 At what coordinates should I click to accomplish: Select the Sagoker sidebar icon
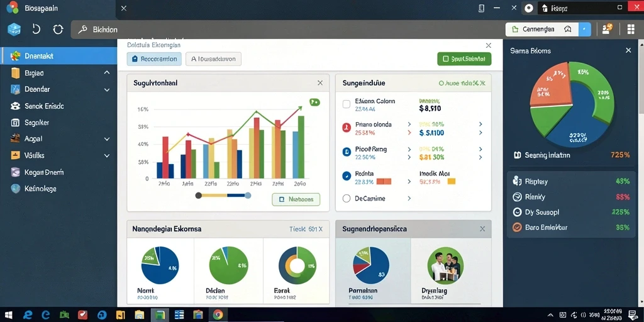pos(15,123)
